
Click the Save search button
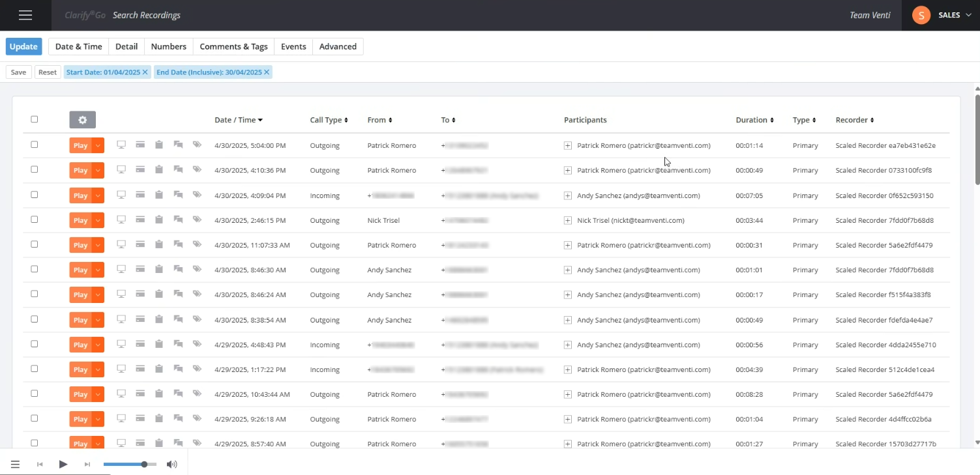pos(18,72)
